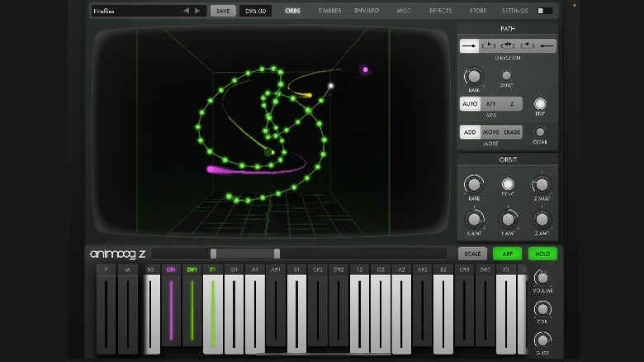
Task: Toggle Orbit SYNC button
Action: point(508,183)
